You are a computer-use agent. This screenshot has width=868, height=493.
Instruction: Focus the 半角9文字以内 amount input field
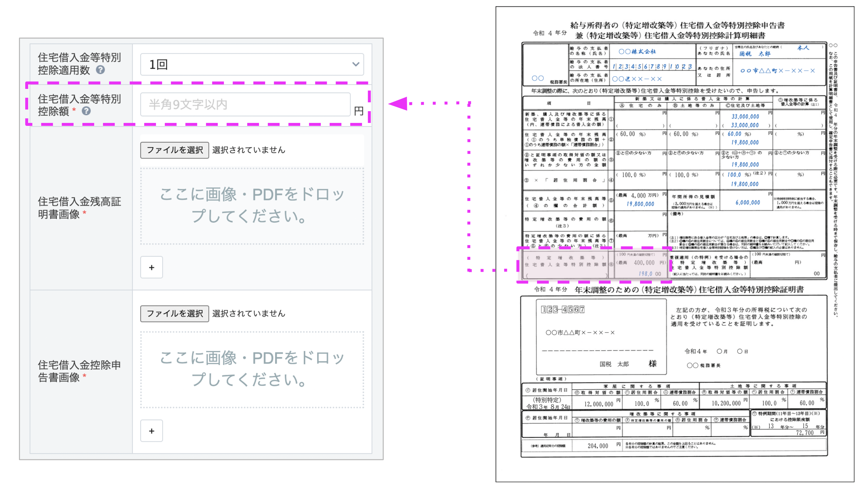click(x=245, y=105)
